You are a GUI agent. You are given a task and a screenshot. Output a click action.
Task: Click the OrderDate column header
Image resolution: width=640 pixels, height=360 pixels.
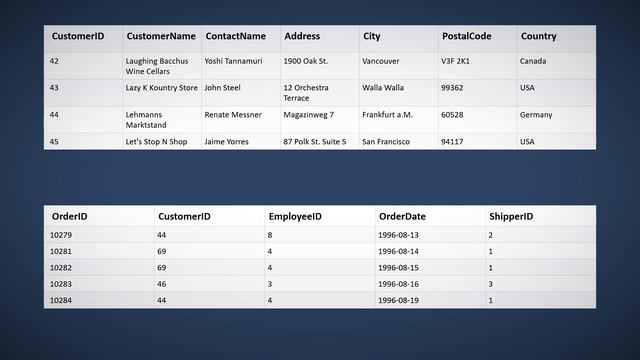(x=402, y=217)
